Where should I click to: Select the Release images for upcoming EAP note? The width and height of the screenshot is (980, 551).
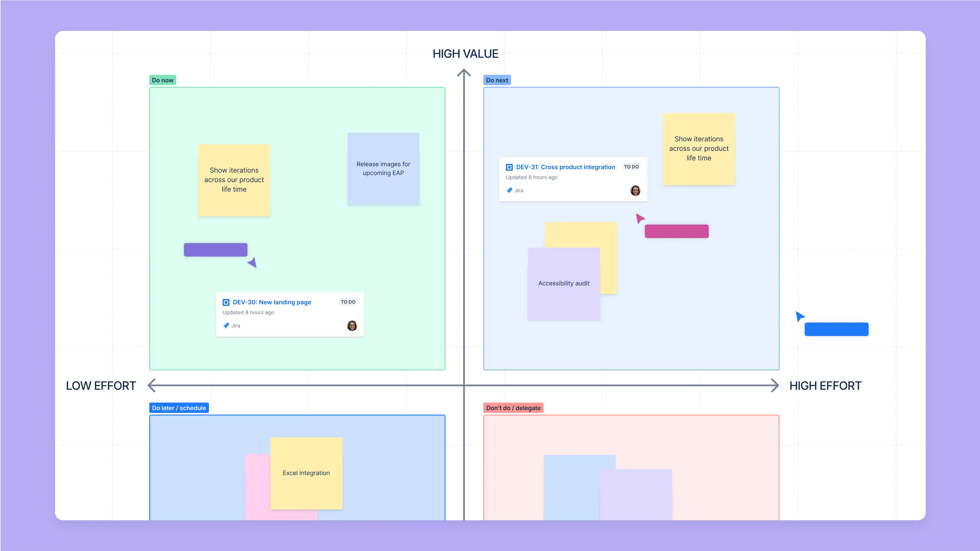383,169
